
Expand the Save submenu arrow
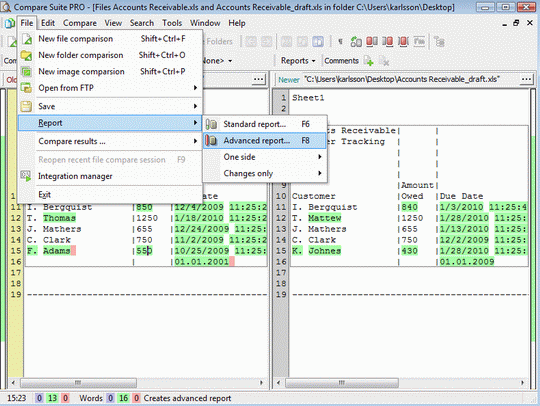[195, 106]
